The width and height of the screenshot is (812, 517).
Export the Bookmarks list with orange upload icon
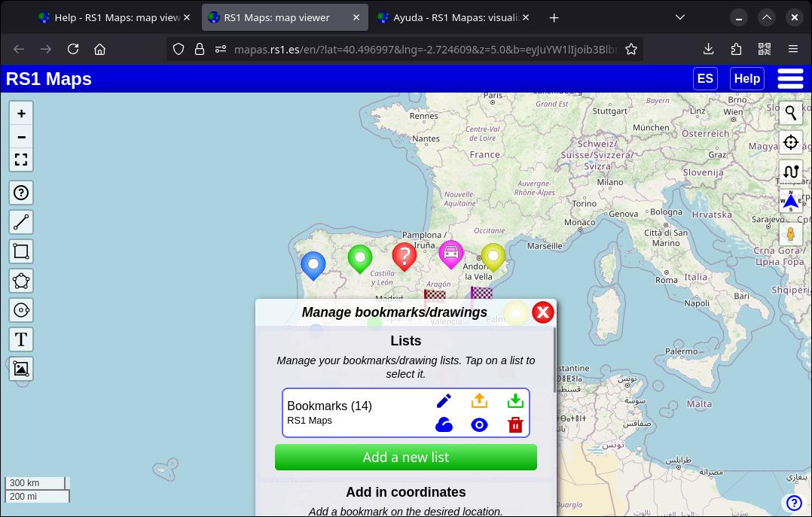[x=480, y=401]
